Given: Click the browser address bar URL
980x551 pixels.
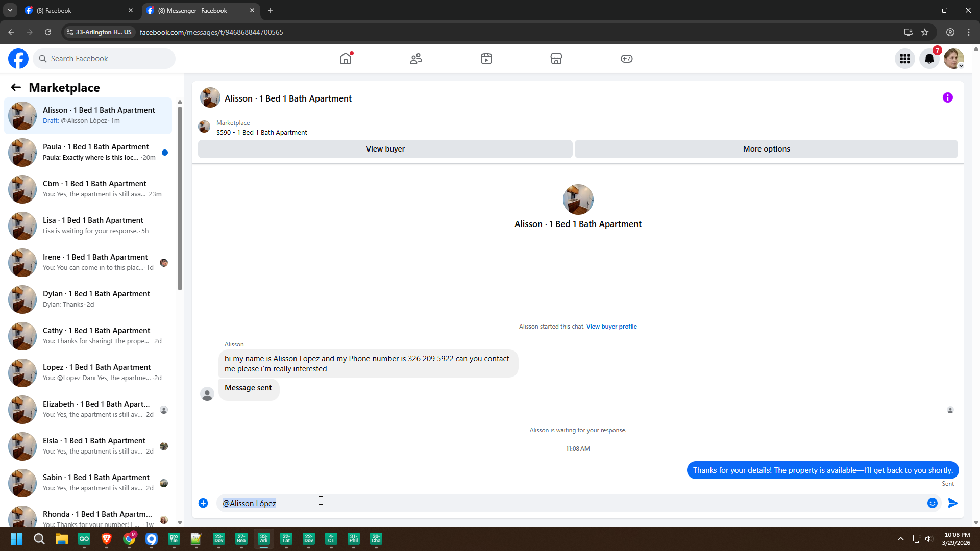Looking at the screenshot, I should click(x=211, y=32).
